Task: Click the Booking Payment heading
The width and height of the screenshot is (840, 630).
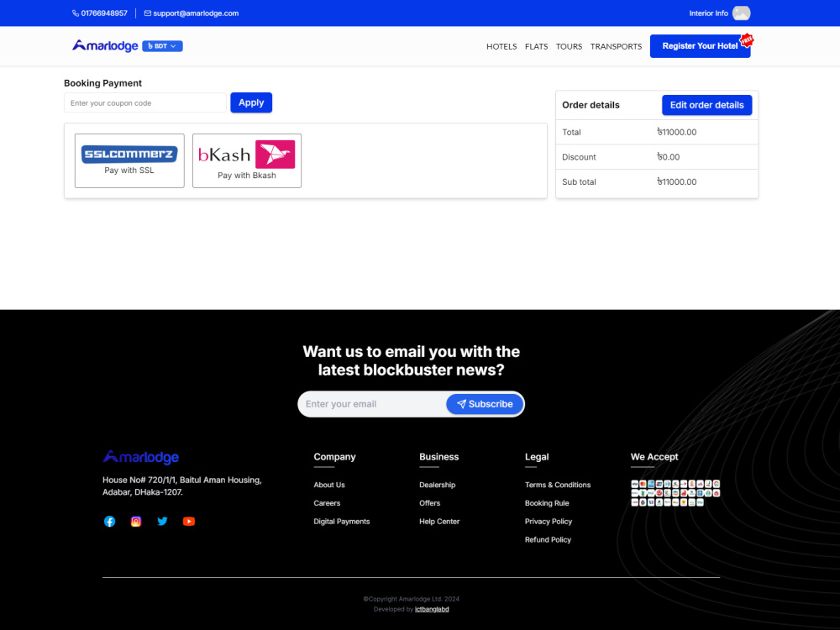Action: 102,83
